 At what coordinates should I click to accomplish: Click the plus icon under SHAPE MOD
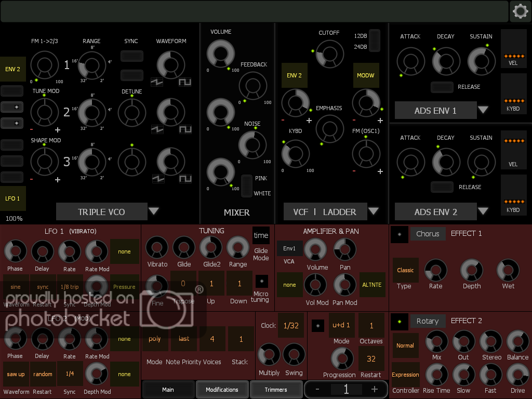coord(58,179)
